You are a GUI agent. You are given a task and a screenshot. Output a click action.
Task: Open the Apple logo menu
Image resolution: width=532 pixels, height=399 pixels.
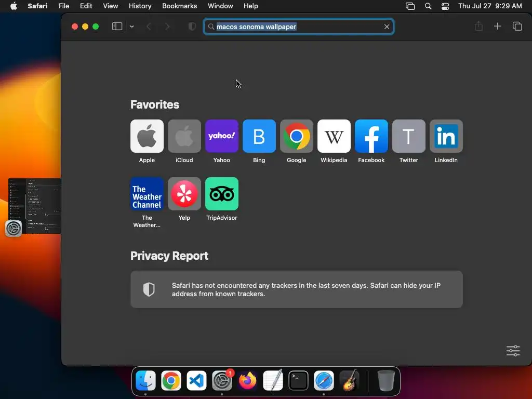pyautogui.click(x=14, y=6)
